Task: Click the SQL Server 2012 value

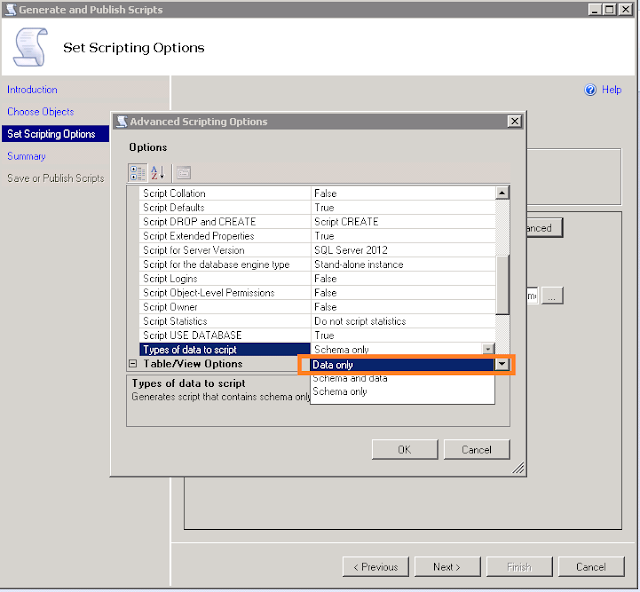Action: point(351,250)
